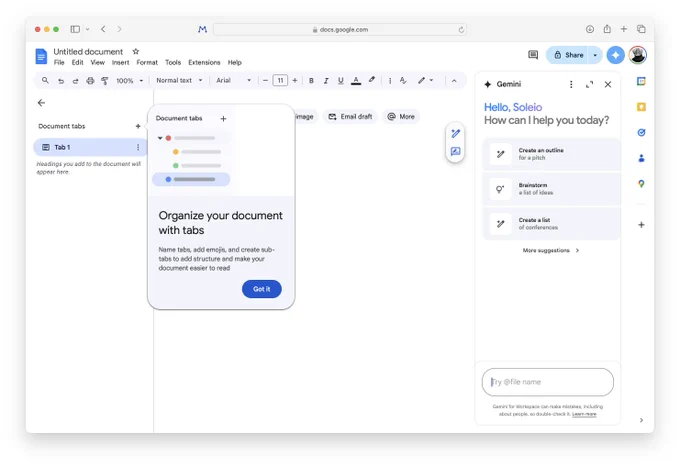Open Google Calendar side panel icon
This screenshot has width=680, height=467.
coord(641,81)
